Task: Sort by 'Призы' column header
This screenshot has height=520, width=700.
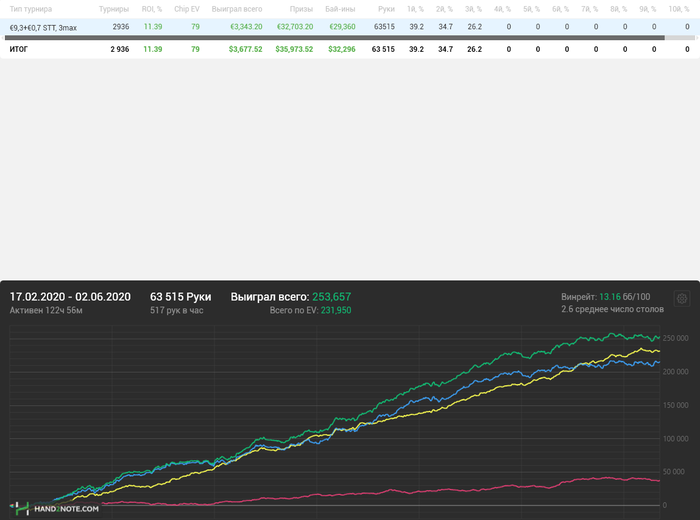Action: point(301,9)
